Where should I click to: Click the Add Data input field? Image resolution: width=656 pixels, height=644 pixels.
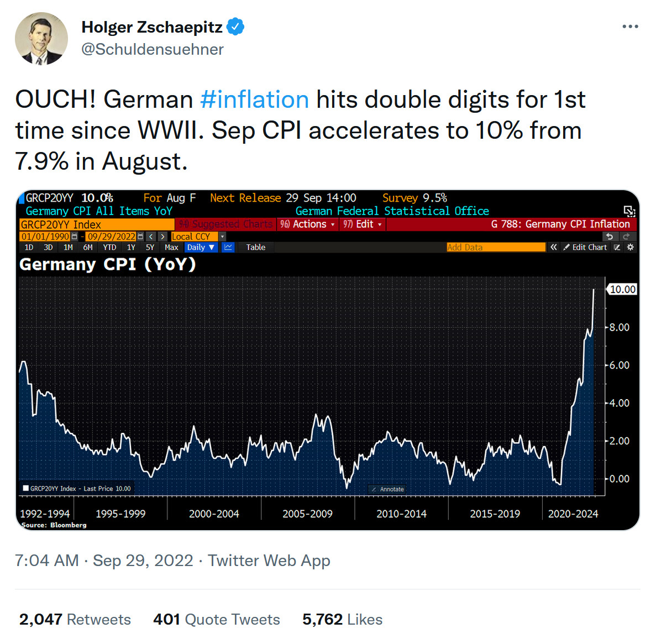pyautogui.click(x=496, y=248)
